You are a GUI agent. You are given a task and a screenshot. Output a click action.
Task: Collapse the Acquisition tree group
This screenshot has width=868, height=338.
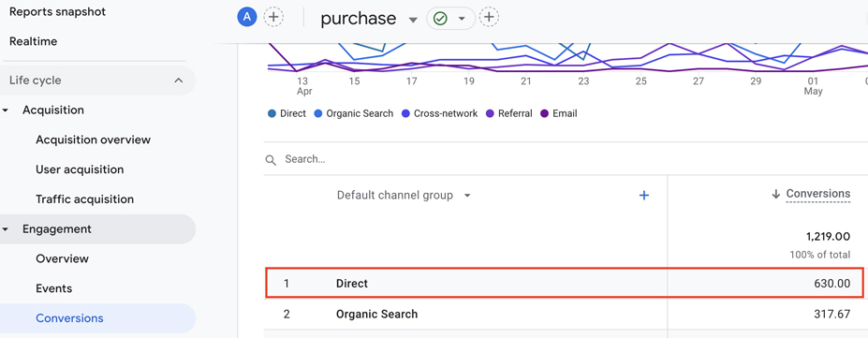6,110
